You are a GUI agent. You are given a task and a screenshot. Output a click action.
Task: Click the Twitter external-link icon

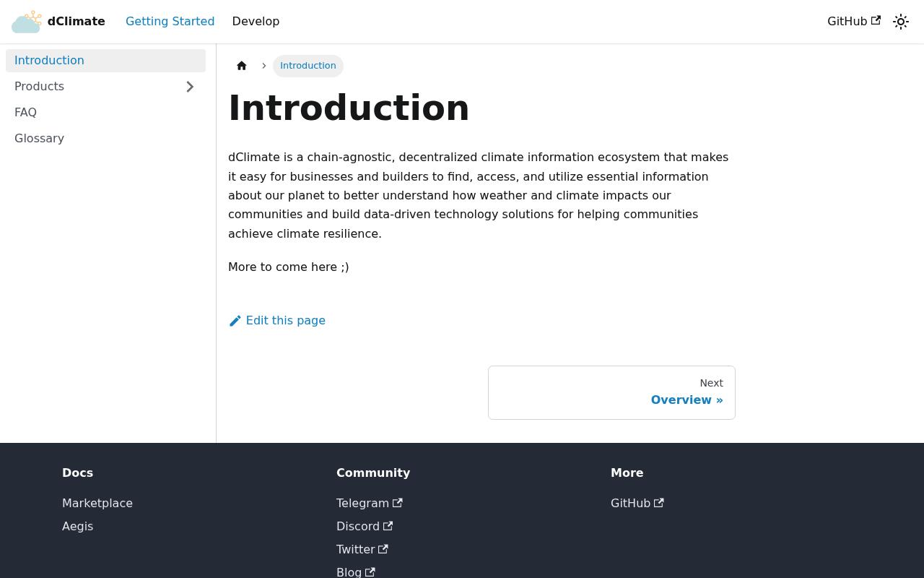(x=383, y=549)
